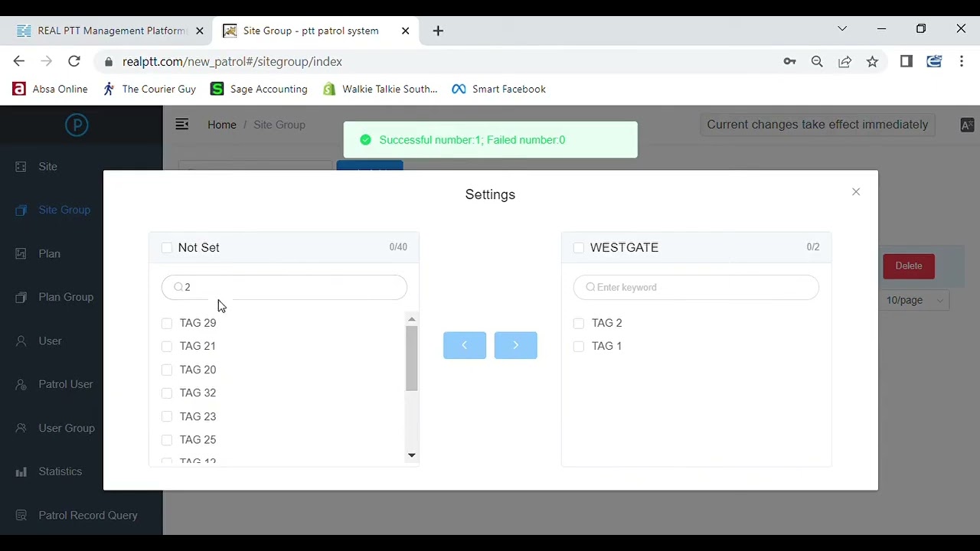The height and width of the screenshot is (551, 980).
Task: Check the TAG 21 checkbox
Action: (167, 346)
